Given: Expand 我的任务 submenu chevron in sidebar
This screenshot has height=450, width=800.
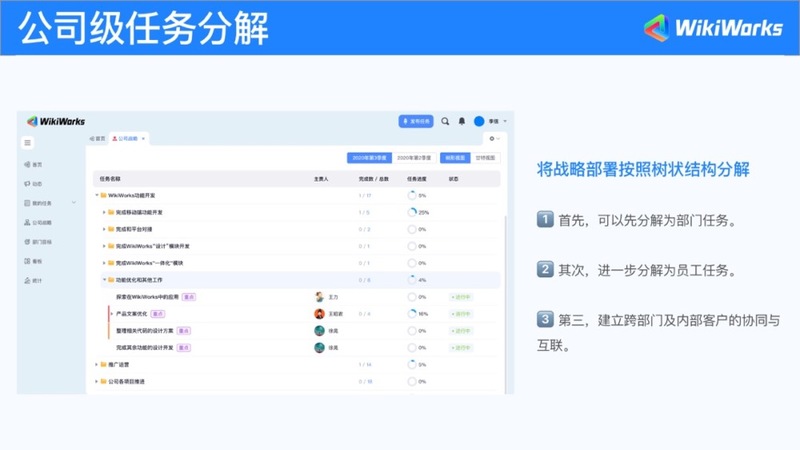Looking at the screenshot, I should (72, 203).
